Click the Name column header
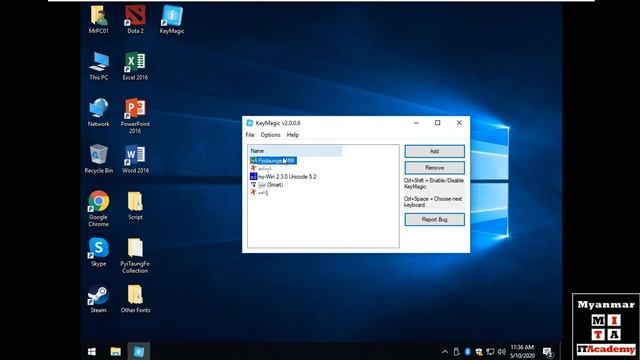The image size is (640, 360). (x=295, y=151)
